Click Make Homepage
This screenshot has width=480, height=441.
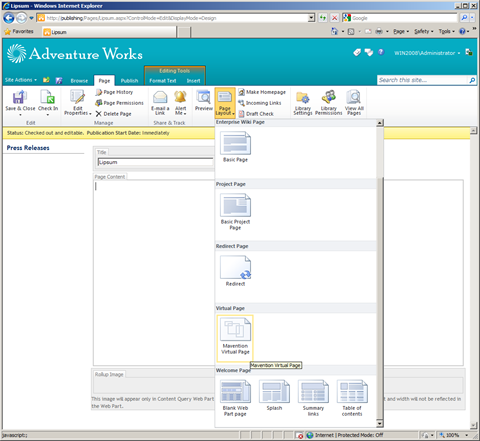[x=262, y=92]
